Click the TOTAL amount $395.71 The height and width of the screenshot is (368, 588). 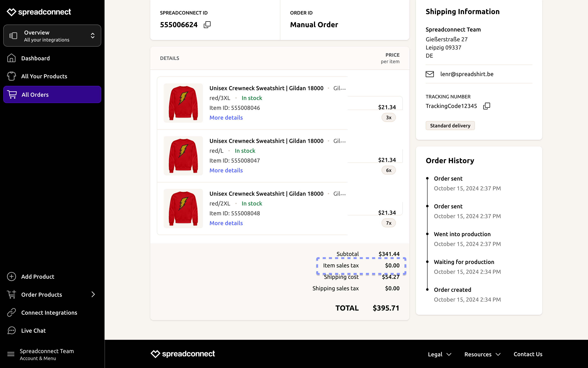click(386, 308)
